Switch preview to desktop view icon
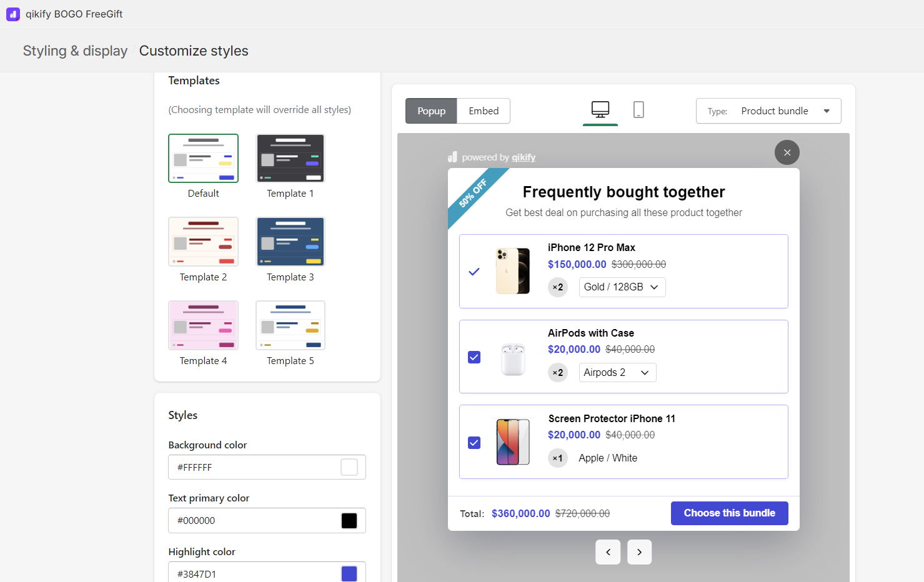The width and height of the screenshot is (924, 582). [600, 110]
